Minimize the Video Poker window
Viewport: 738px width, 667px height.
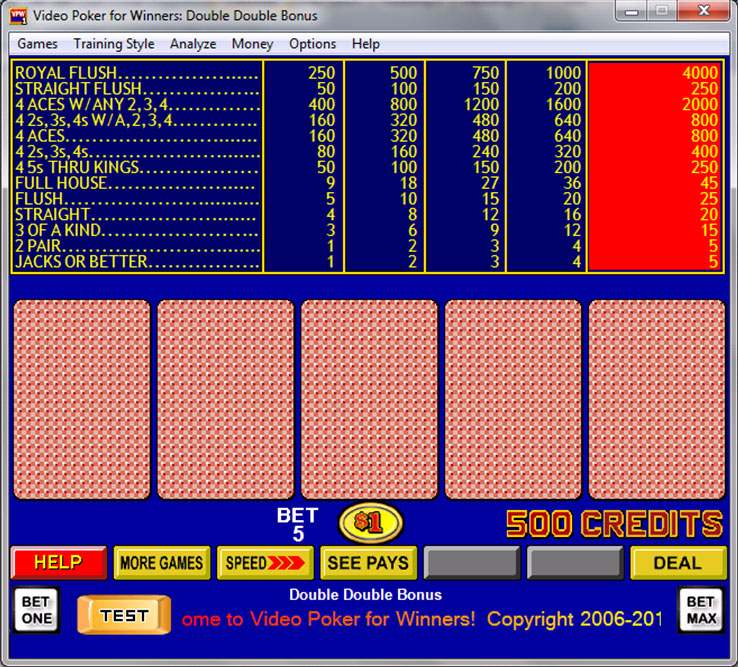coord(631,11)
